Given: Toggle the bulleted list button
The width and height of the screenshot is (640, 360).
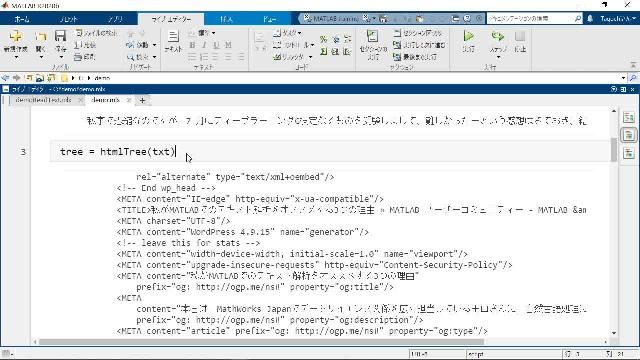Looking at the screenshot, I should (192, 57).
